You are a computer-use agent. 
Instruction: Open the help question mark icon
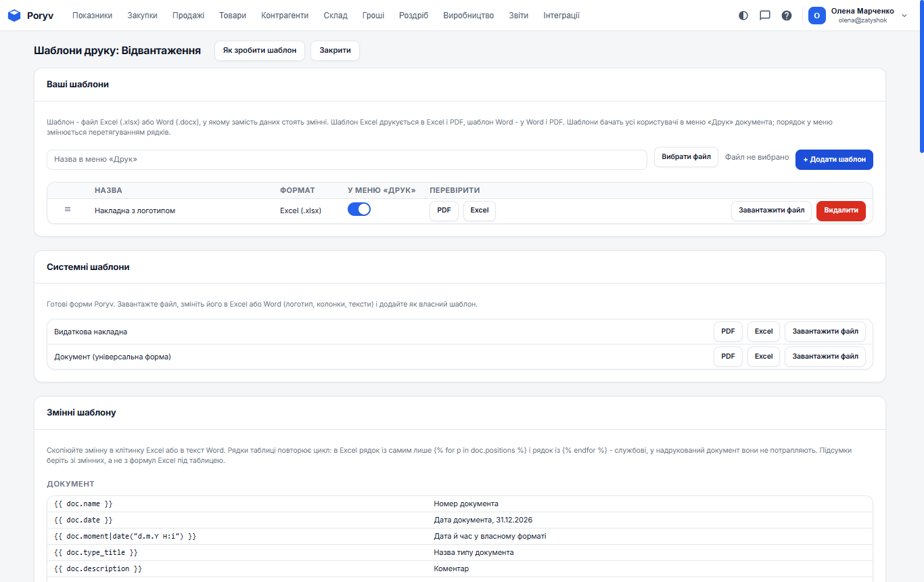click(x=787, y=16)
